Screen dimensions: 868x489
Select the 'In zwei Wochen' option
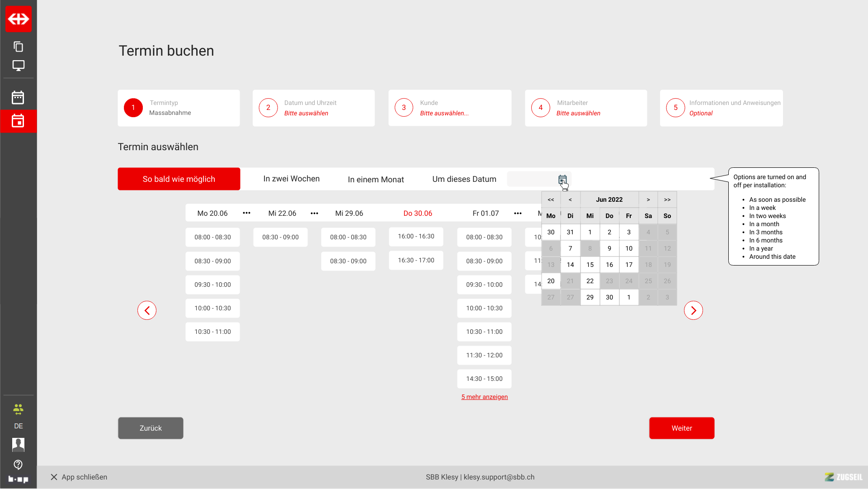[291, 179]
